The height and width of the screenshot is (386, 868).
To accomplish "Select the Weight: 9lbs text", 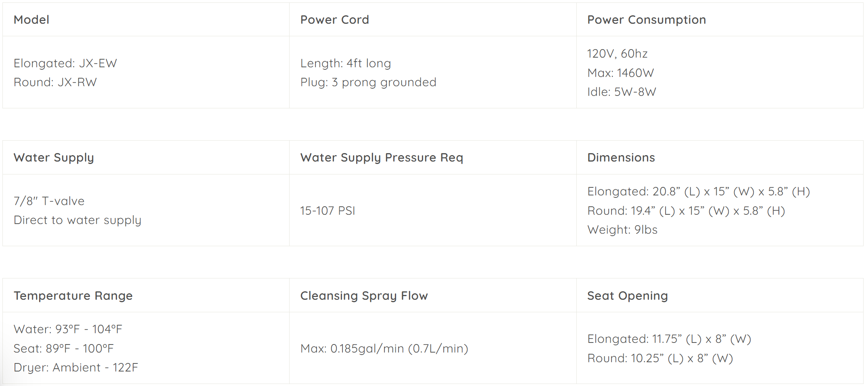I will 622,230.
